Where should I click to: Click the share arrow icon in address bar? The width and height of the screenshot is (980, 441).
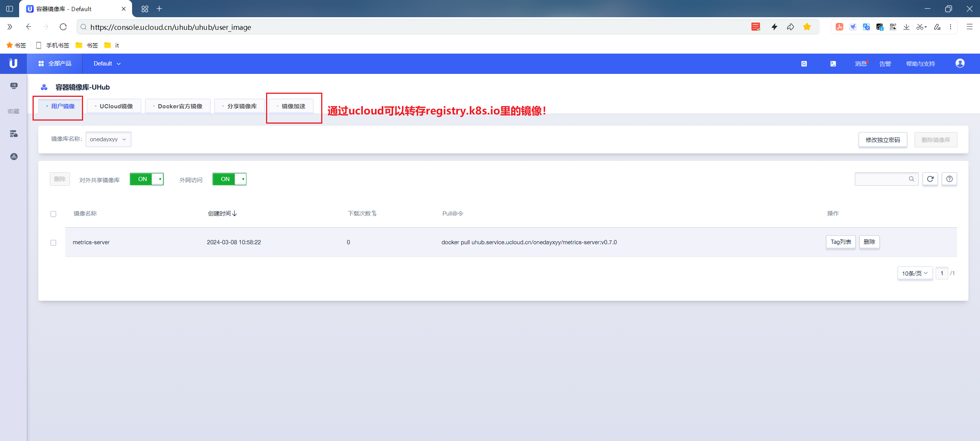tap(791, 27)
